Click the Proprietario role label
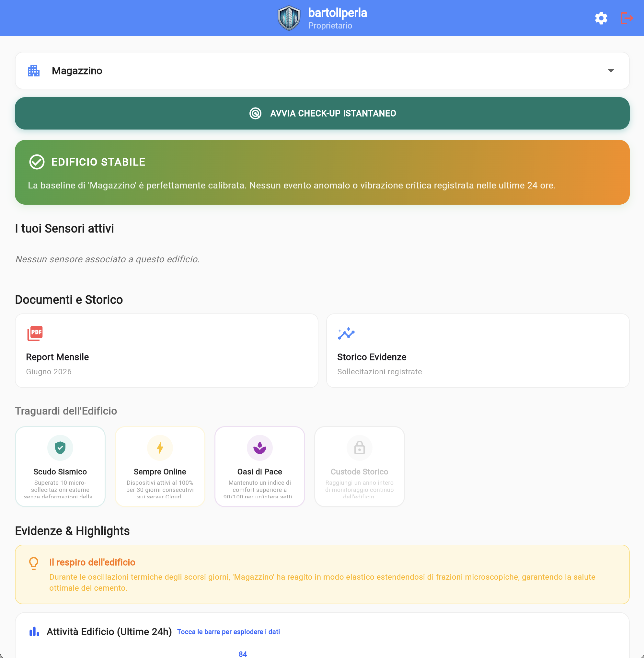Viewport: 644px width, 658px height. point(330,26)
